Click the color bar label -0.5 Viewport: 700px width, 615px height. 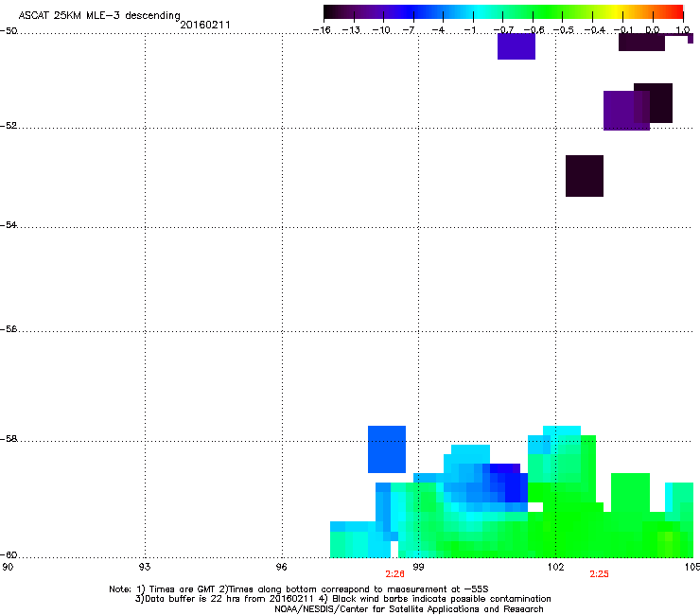pyautogui.click(x=564, y=30)
